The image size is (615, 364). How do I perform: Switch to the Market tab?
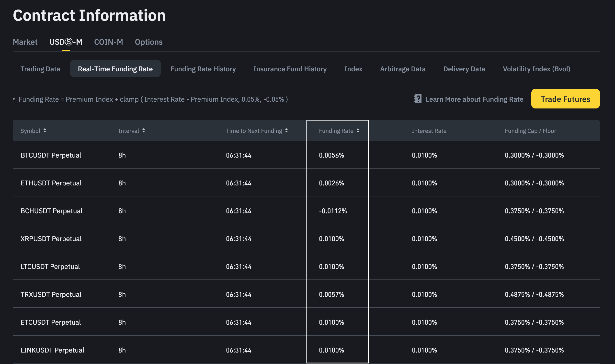[25, 42]
